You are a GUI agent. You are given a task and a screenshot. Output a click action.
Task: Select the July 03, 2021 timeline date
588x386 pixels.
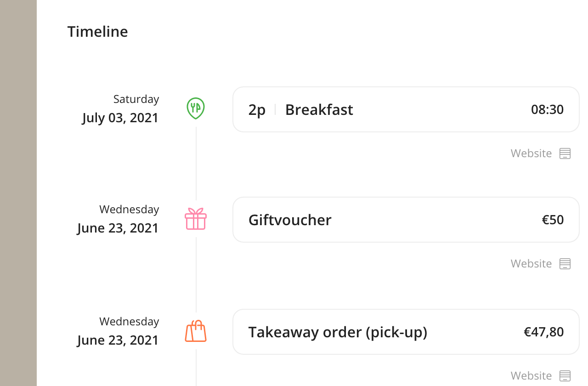[x=120, y=118]
